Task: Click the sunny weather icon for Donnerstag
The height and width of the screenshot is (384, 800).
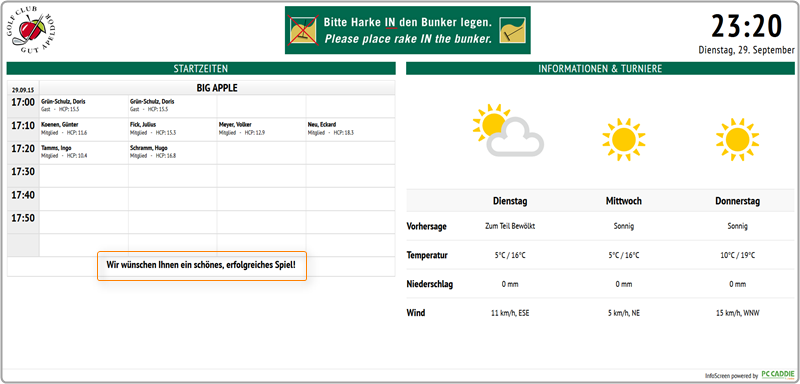Action: pos(737,140)
